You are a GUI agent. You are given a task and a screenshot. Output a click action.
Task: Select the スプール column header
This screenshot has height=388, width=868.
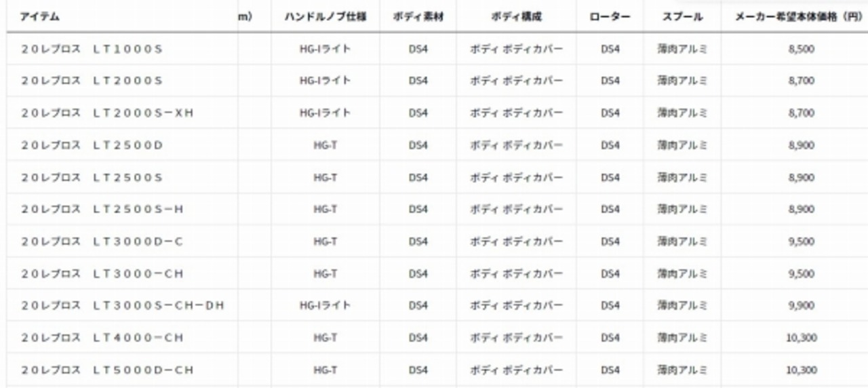[682, 17]
